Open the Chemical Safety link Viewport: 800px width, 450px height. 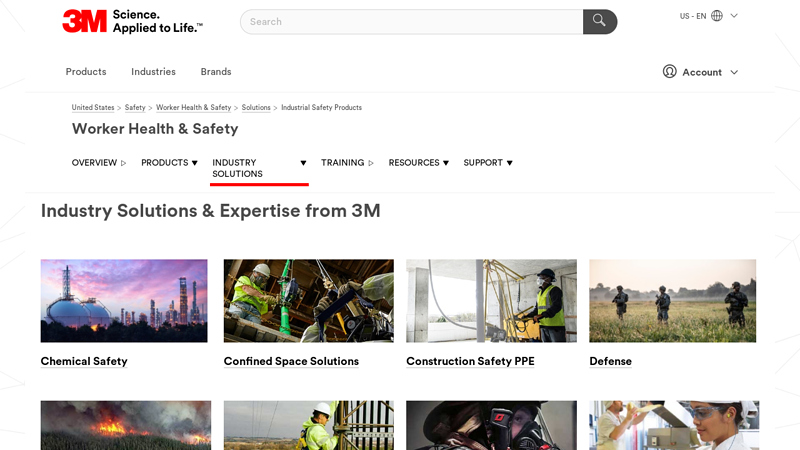[x=84, y=361]
